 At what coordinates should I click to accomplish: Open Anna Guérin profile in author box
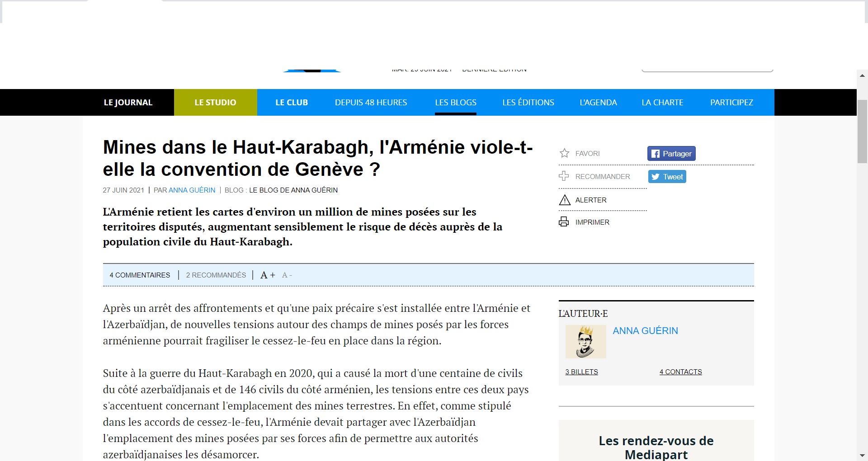pos(645,331)
